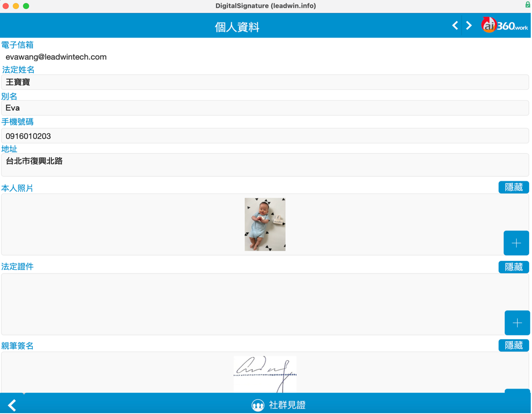Click the empty 法定證件 document area
This screenshot has width=532, height=414.
[x=251, y=304]
